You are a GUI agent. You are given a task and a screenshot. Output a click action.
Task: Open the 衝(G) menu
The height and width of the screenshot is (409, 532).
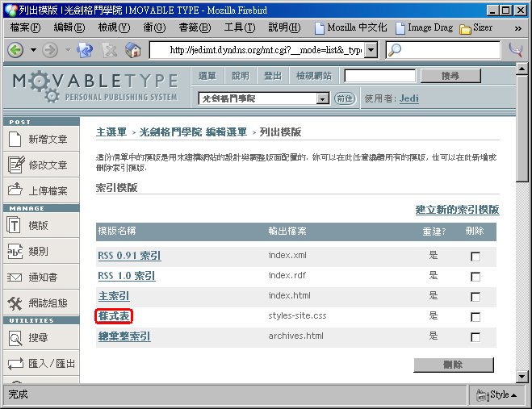click(x=154, y=27)
